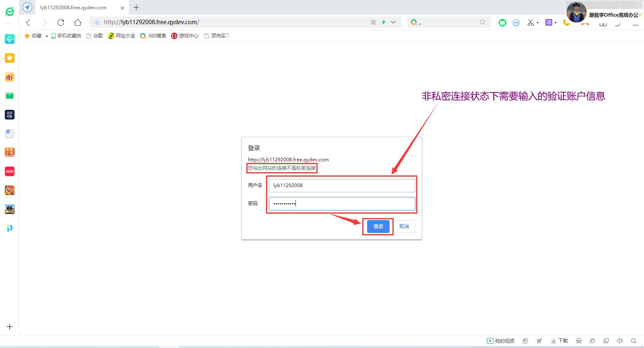Open the 360搜索 bookmark

(x=153, y=36)
